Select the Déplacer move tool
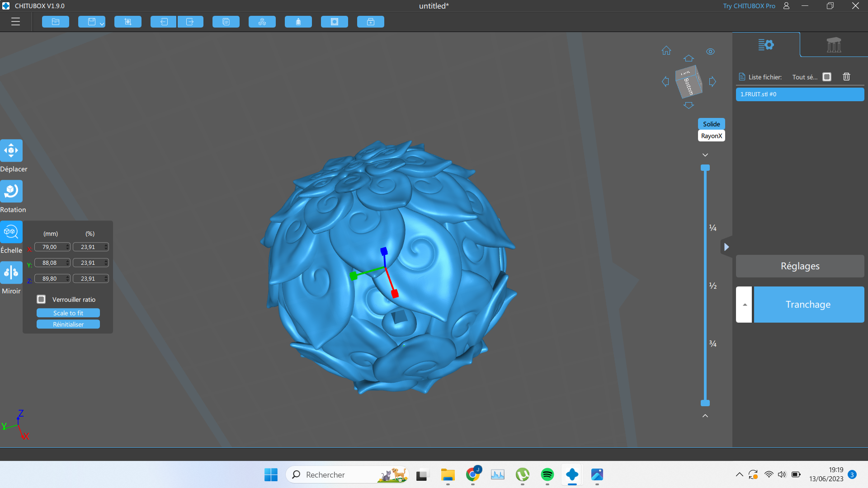Screen dimensions: 868x488 click(11, 150)
